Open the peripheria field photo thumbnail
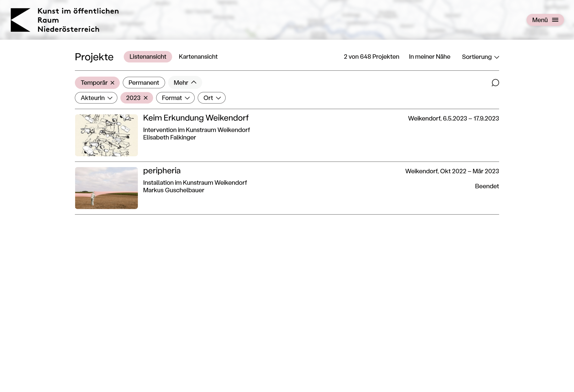This screenshot has height=392, width=574. coord(106,188)
